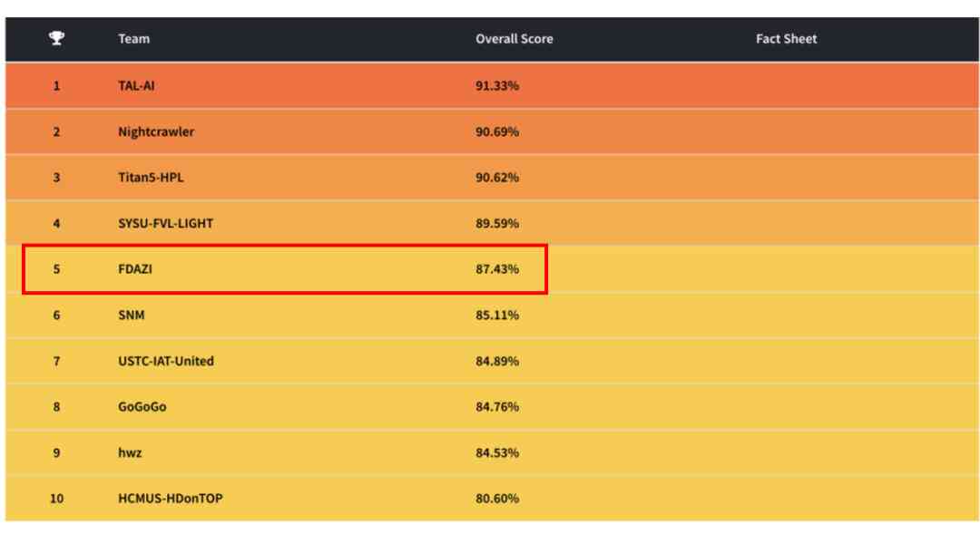This screenshot has width=980, height=534.
Task: Click rank number 10 cell
Action: pos(56,499)
